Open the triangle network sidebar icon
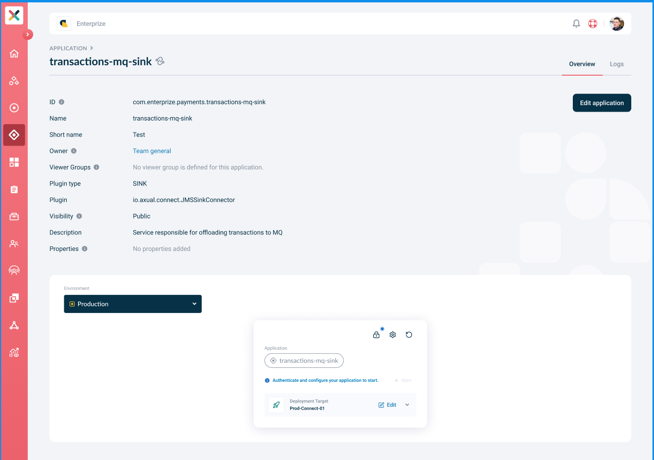 (x=14, y=325)
